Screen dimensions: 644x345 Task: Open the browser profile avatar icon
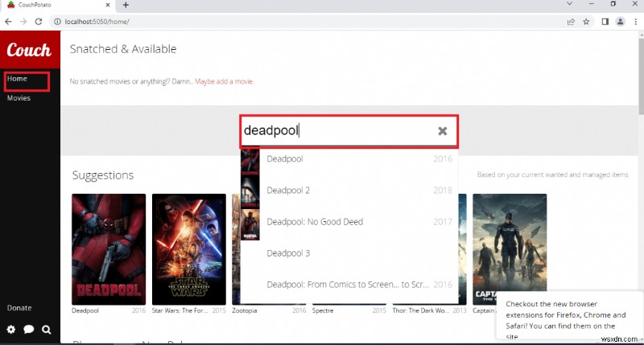(x=620, y=22)
